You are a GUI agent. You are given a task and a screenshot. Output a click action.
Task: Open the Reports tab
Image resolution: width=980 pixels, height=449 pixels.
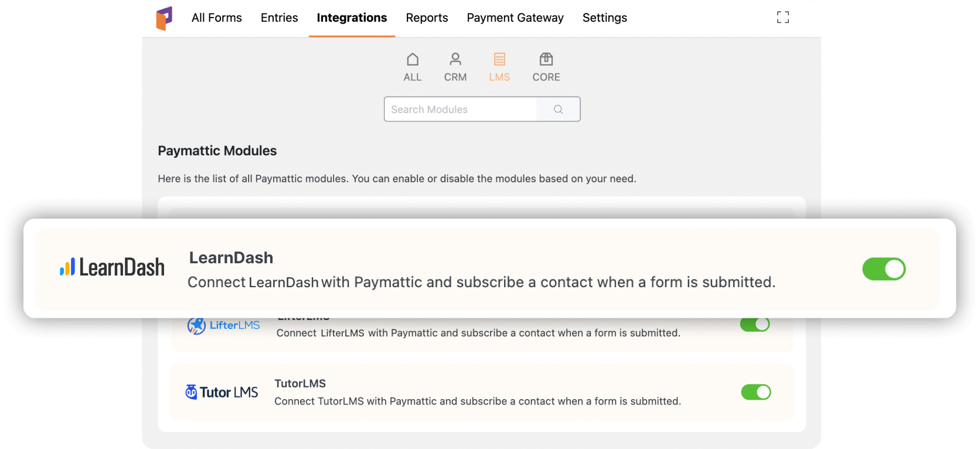[427, 18]
